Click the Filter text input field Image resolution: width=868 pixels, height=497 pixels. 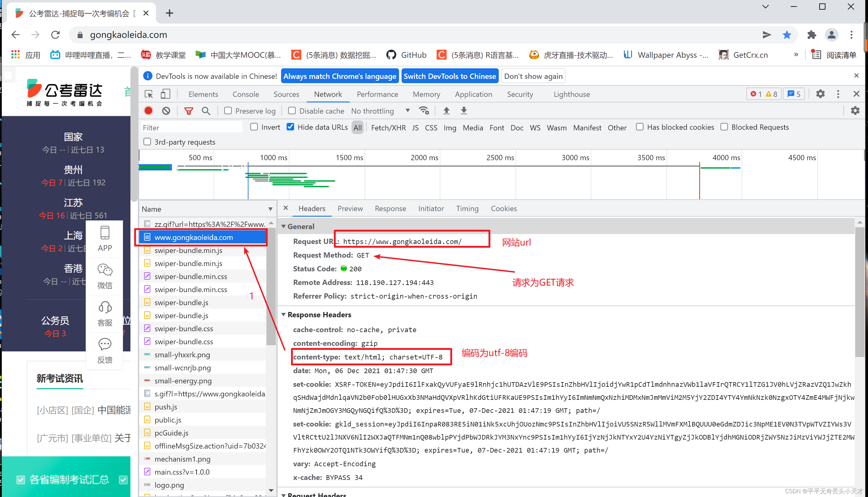(191, 127)
